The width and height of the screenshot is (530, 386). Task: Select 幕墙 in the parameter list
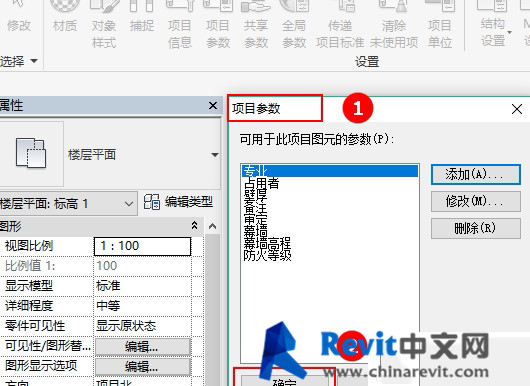[x=256, y=232]
